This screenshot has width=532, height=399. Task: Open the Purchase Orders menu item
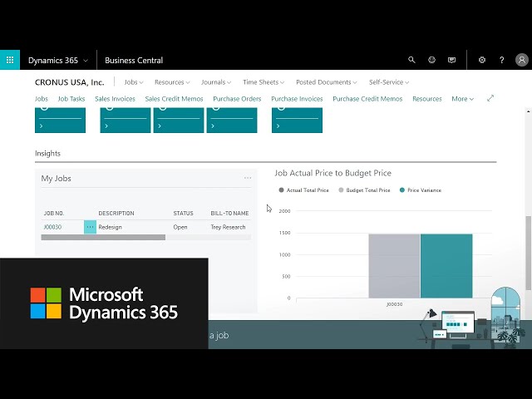click(x=237, y=99)
